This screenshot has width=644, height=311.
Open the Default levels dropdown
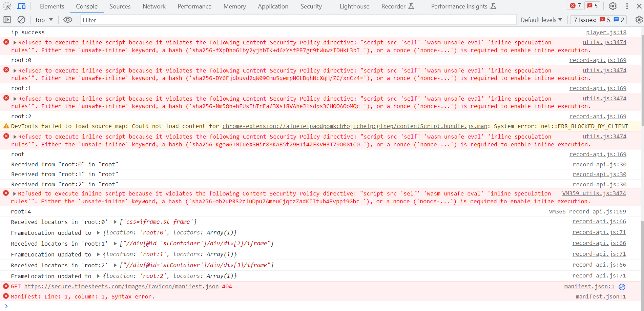pos(541,20)
